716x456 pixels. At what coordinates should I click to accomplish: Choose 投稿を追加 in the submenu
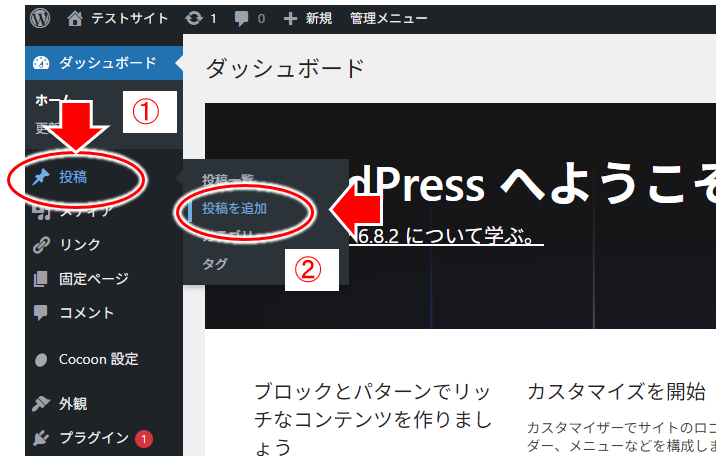point(235,209)
